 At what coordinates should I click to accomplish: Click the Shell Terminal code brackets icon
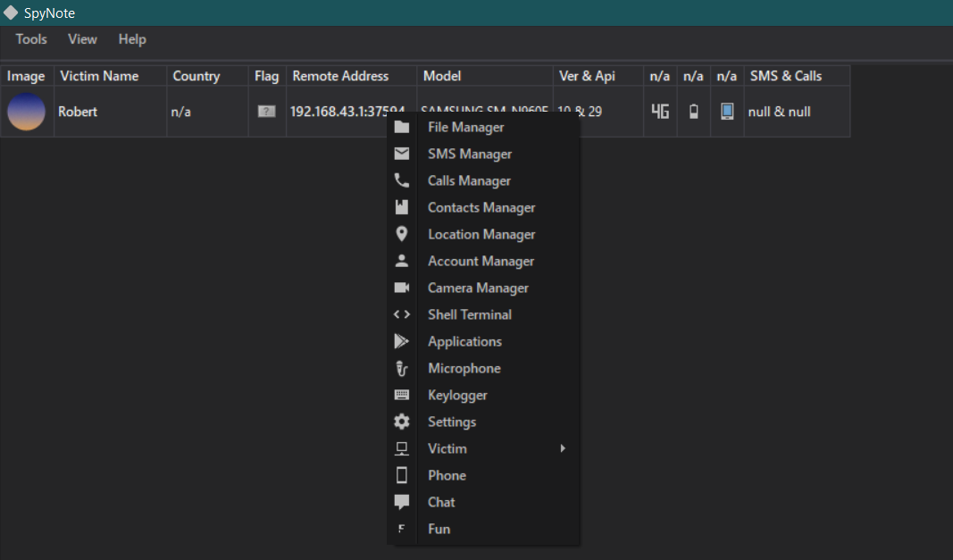(401, 314)
